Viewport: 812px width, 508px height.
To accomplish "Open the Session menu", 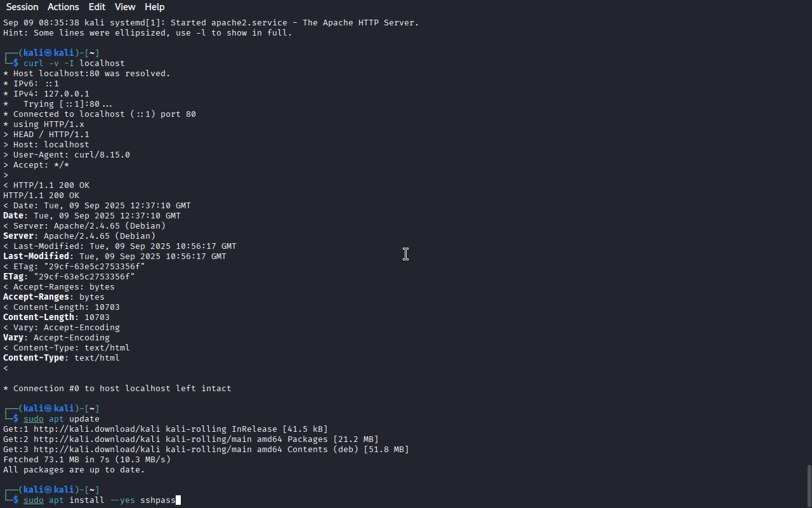I will [22, 7].
